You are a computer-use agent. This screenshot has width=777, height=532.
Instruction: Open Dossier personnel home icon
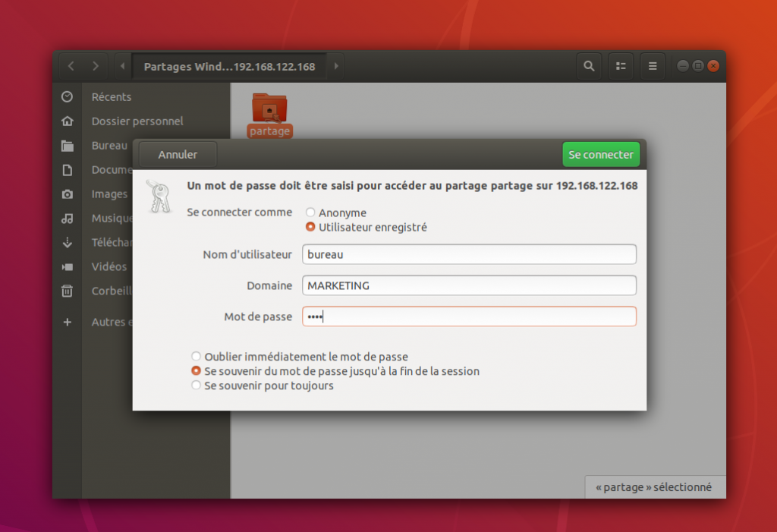tap(68, 121)
